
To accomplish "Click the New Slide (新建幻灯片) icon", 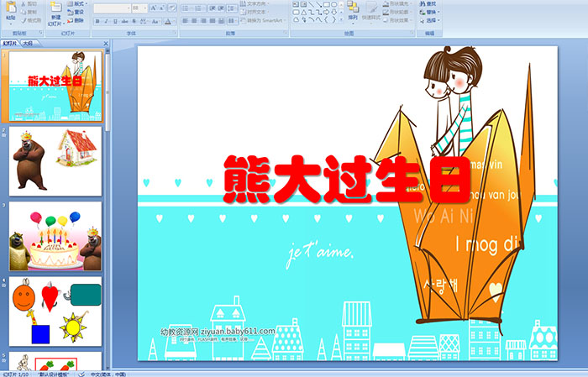I will click(x=56, y=8).
